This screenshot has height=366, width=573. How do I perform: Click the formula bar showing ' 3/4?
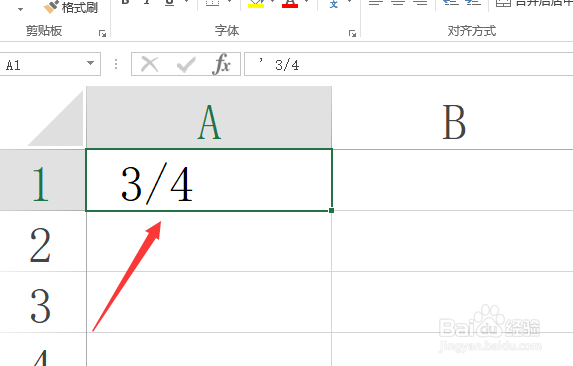[x=409, y=64]
